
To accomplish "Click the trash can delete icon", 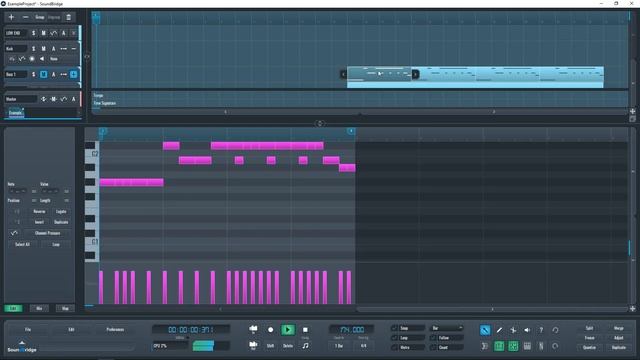I will pos(69,17).
